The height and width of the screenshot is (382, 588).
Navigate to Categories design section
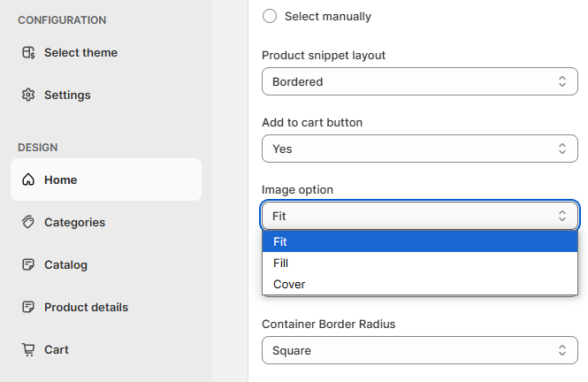click(x=106, y=222)
